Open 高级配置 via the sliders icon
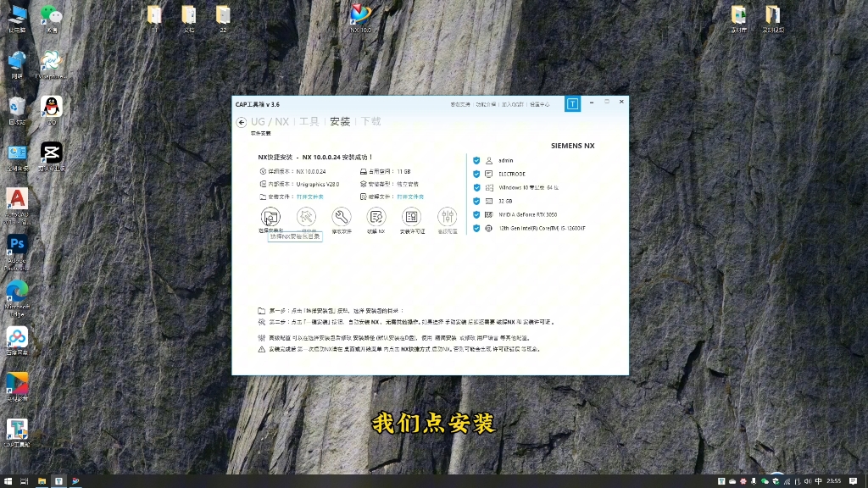Screen dimensions: 868x488 447,218
